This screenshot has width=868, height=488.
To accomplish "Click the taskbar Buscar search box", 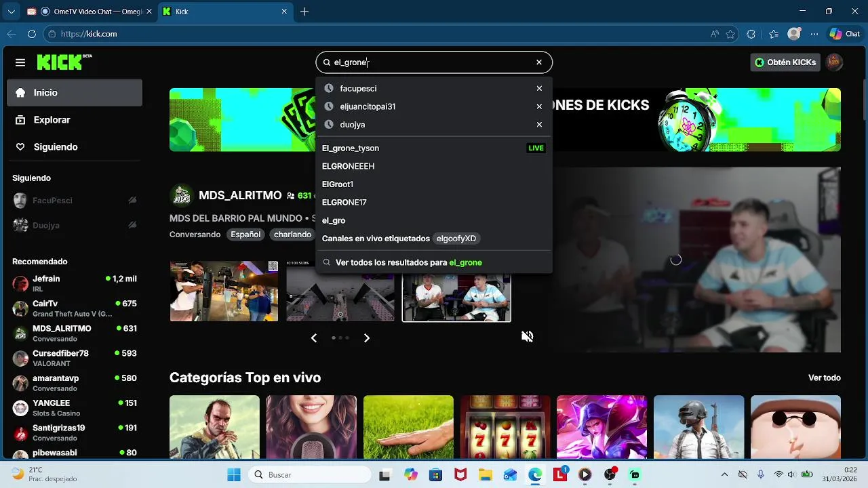I will [309, 474].
